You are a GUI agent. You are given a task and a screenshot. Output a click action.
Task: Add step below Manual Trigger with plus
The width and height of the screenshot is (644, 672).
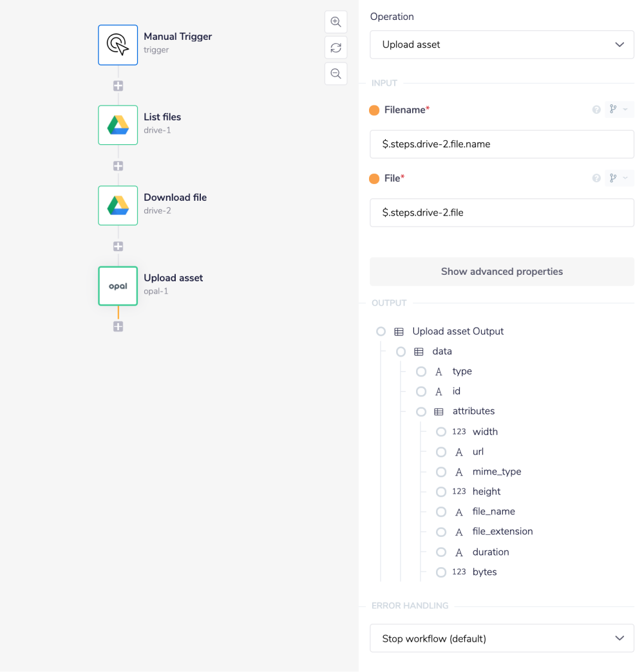point(118,86)
